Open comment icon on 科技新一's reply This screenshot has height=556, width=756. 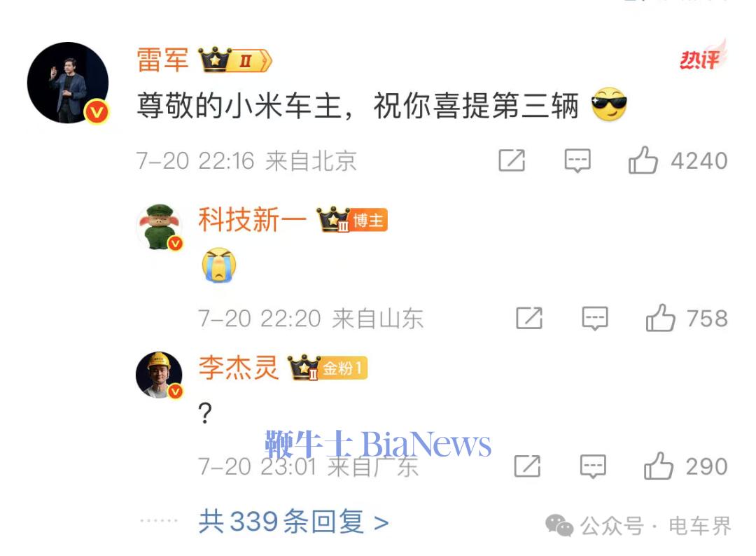[x=595, y=319]
